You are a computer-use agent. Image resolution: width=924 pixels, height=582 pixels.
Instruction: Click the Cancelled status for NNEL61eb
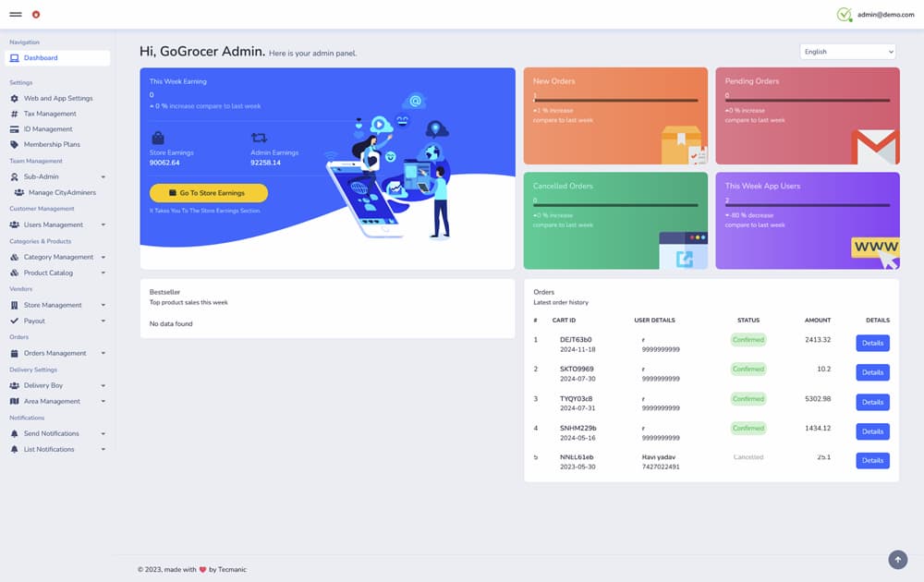(748, 457)
